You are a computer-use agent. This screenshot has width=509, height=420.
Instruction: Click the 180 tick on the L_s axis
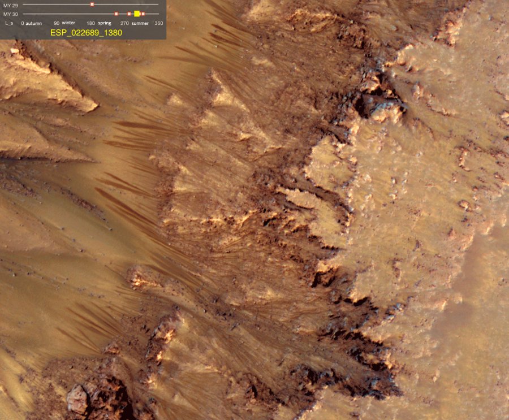(x=90, y=23)
